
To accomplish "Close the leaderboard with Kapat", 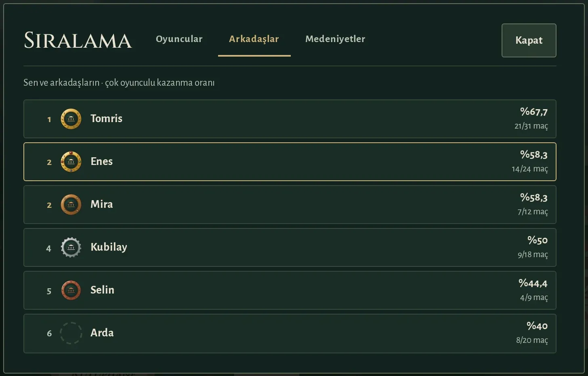I will (529, 40).
